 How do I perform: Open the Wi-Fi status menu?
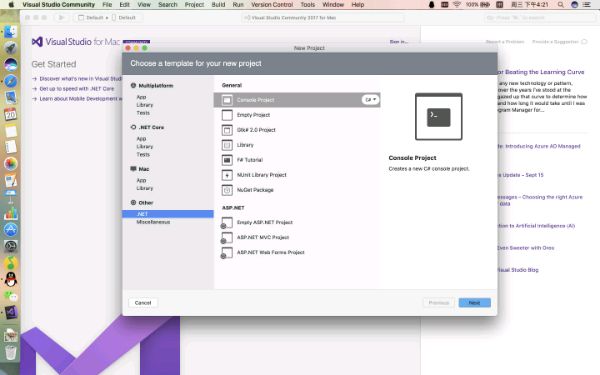(x=457, y=5)
